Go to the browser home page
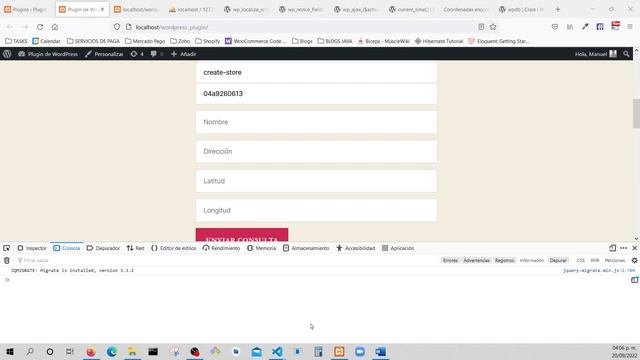 pyautogui.click(x=55, y=27)
